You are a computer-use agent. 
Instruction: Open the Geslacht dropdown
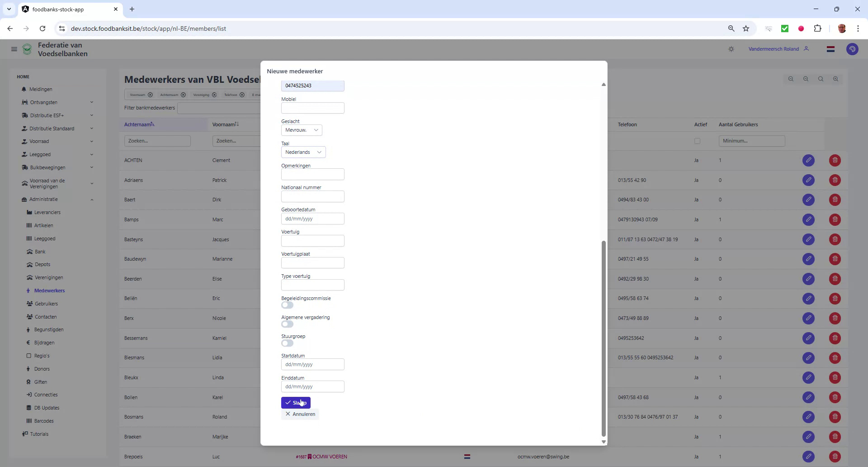[x=301, y=130]
